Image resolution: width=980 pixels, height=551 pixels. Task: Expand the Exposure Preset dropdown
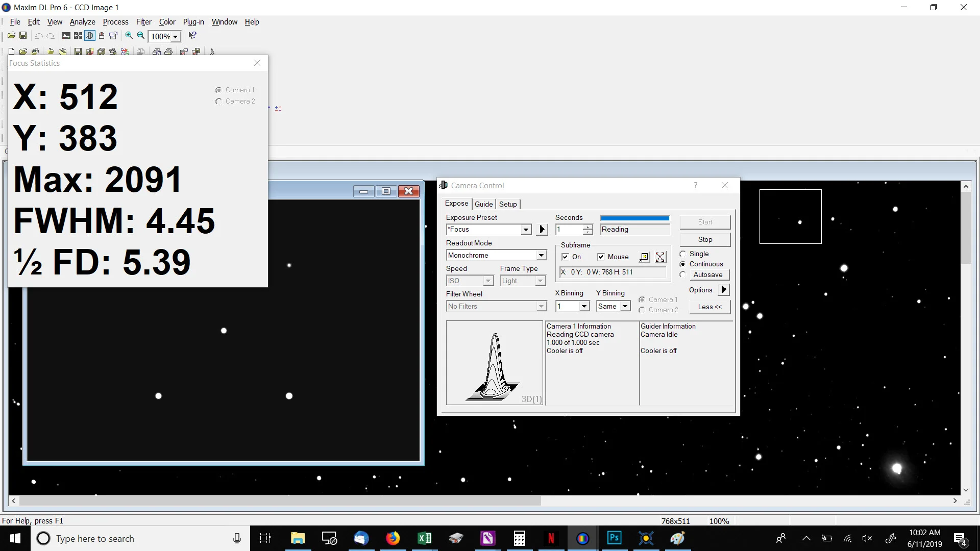pyautogui.click(x=526, y=230)
